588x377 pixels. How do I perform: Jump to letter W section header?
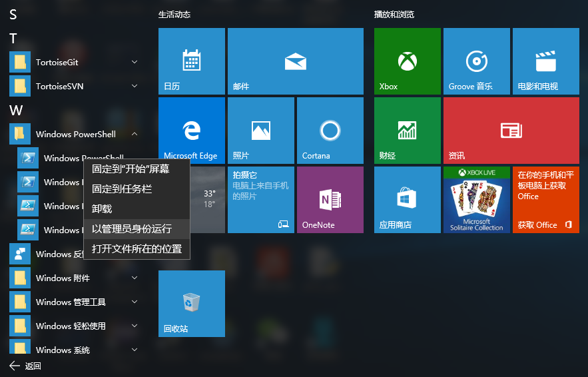[x=16, y=111]
